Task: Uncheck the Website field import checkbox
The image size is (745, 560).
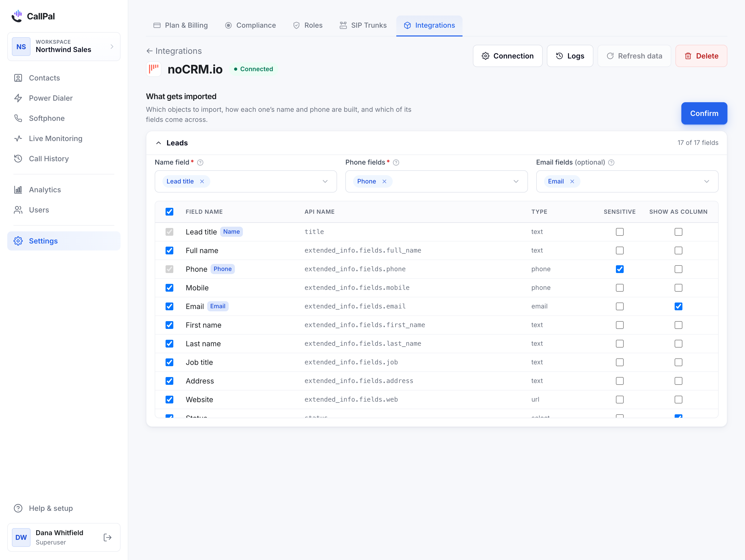Action: click(169, 399)
